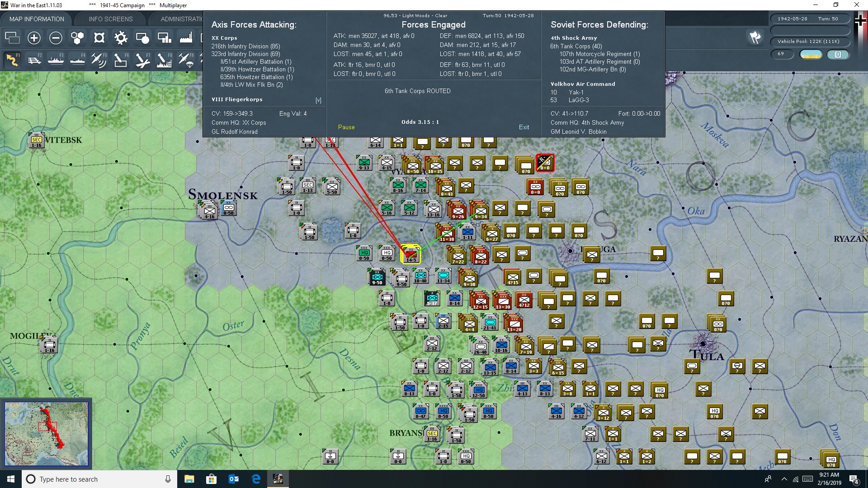Click the zoom in map icon
This screenshot has height=488, width=868.
coord(34,38)
